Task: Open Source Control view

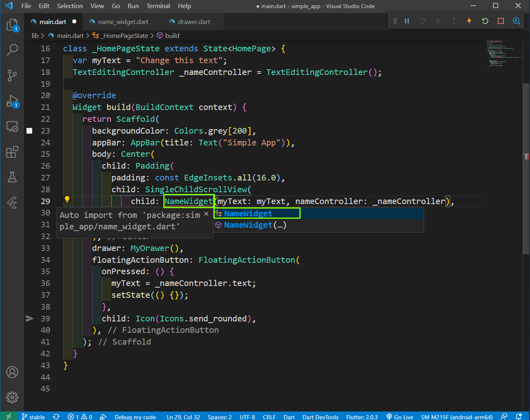Action: 12,75
